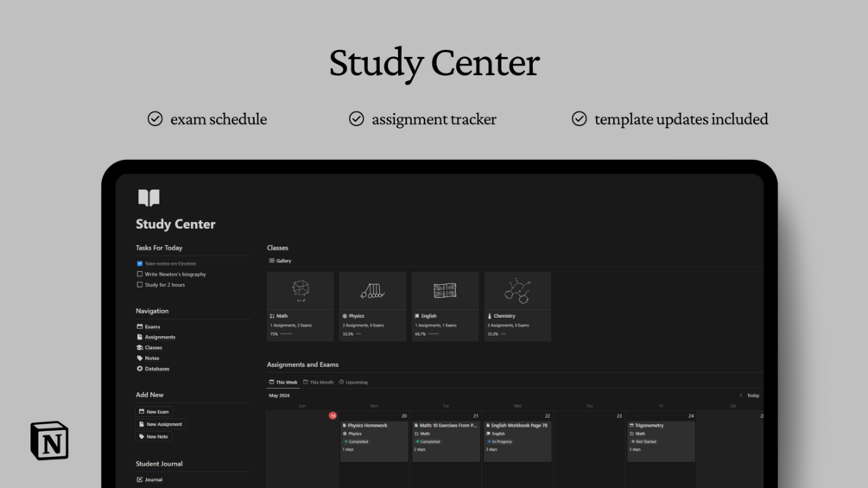Open the Gallery view selector under Classes
868x488 pixels.
click(x=281, y=261)
